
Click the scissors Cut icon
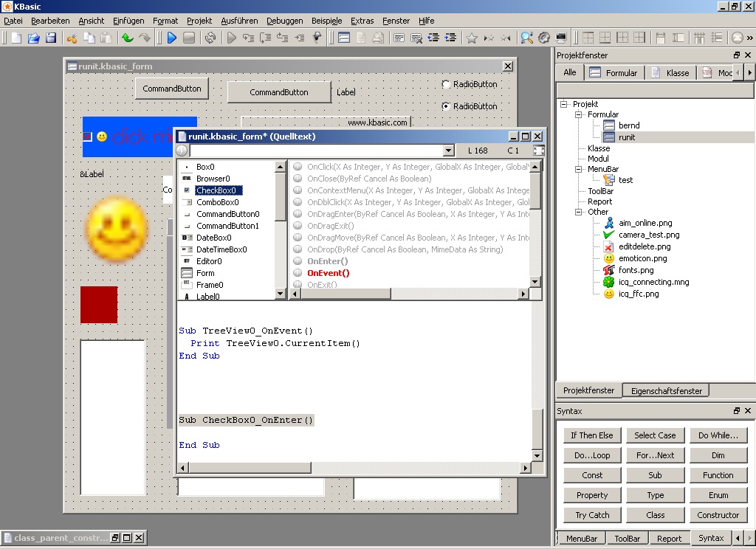[72, 38]
